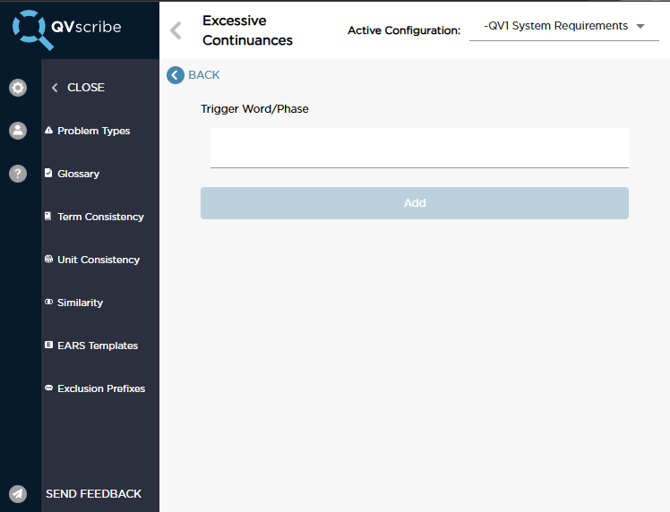Close the sidebar menu with CLOSE

[78, 88]
